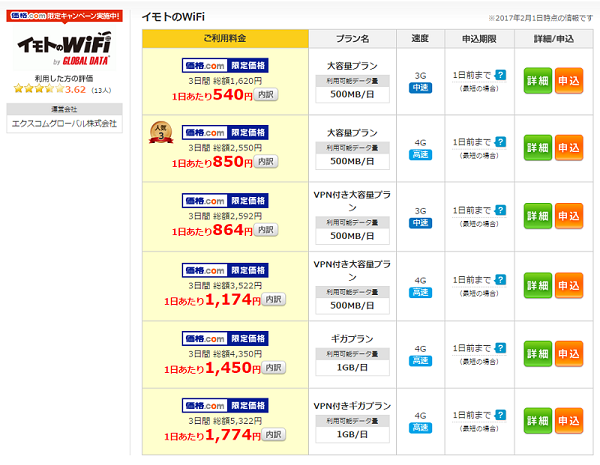Open 詳細 for the 540円 大容量プラン
Screen dimensions: 600x465
click(x=538, y=81)
